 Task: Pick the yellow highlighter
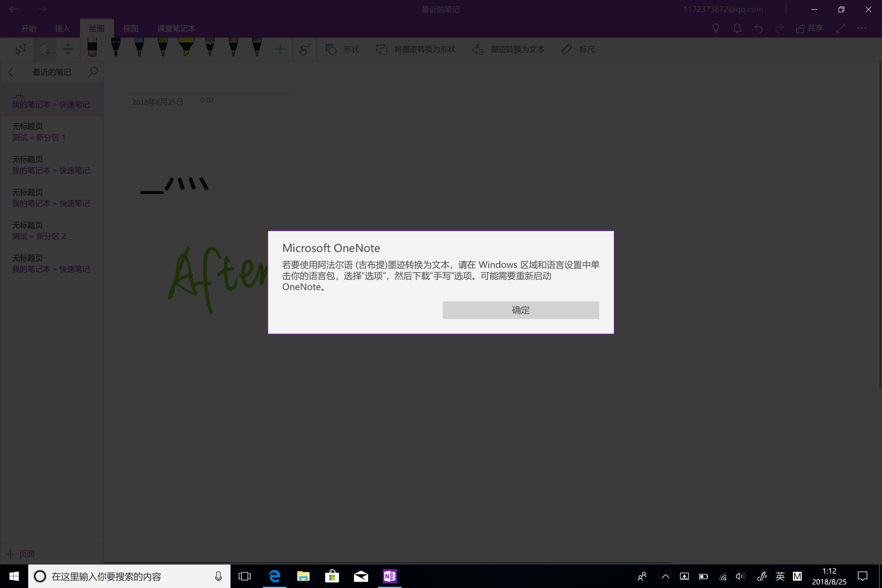(x=187, y=48)
